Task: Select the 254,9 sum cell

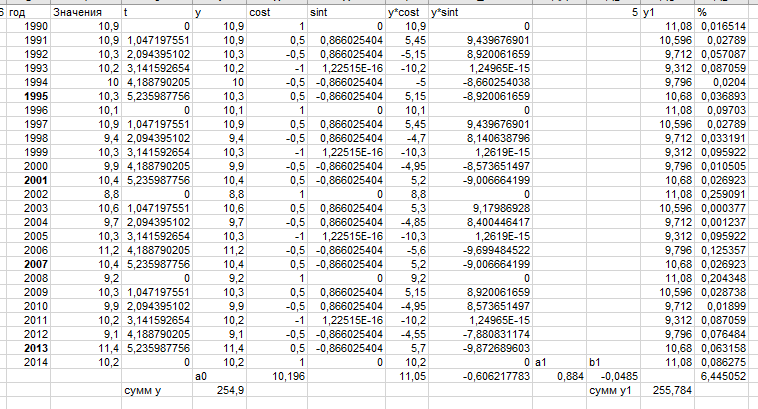Action: 219,390
